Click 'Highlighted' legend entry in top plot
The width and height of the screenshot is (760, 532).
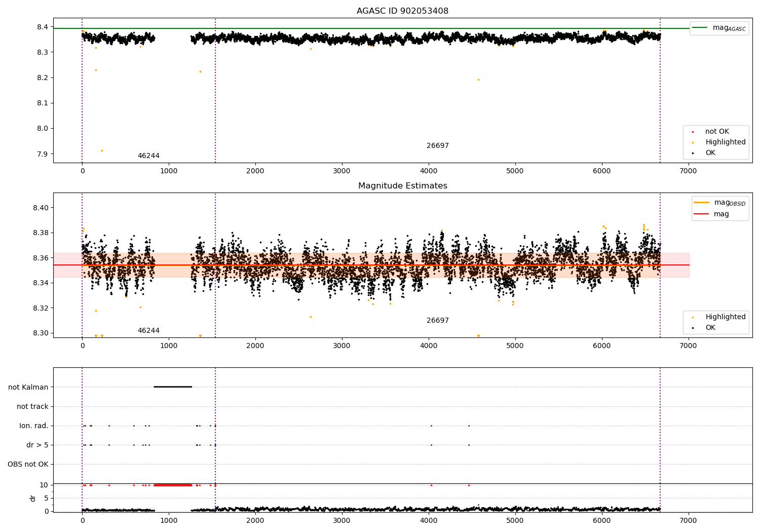coord(718,142)
